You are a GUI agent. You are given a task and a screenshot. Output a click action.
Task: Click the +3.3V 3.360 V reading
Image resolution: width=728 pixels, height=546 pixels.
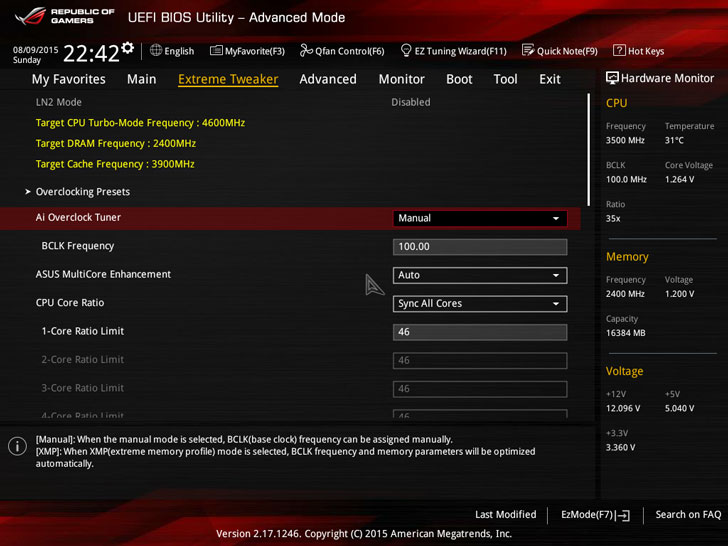pyautogui.click(x=620, y=447)
